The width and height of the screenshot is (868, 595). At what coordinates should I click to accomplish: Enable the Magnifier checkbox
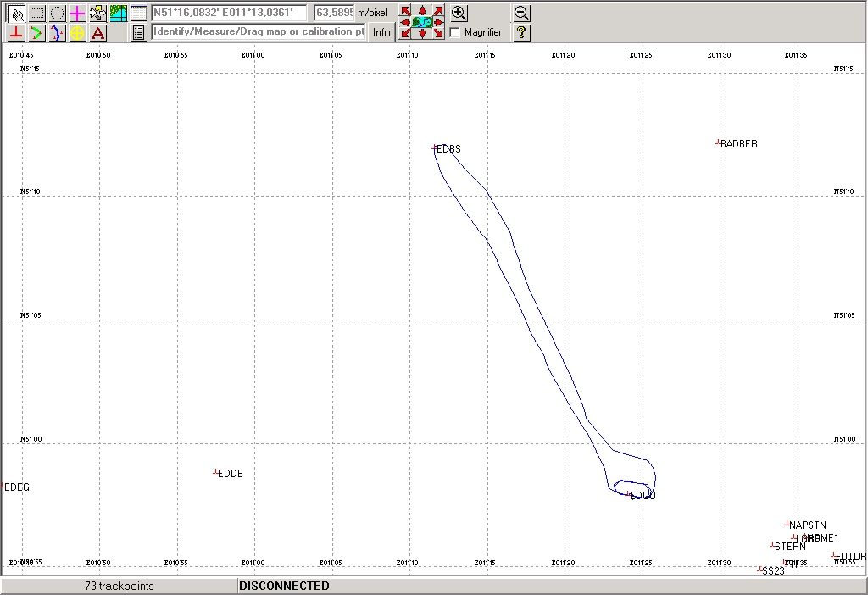point(455,32)
